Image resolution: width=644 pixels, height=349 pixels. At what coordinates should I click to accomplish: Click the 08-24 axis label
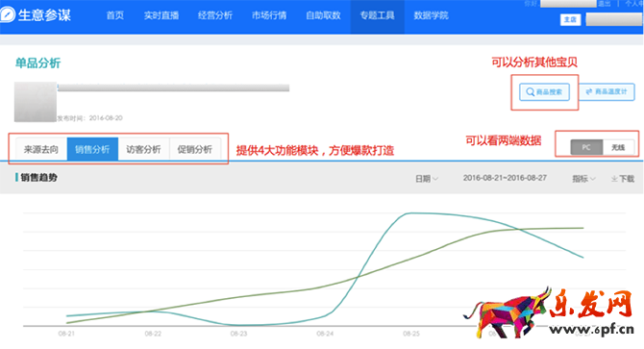(x=325, y=334)
